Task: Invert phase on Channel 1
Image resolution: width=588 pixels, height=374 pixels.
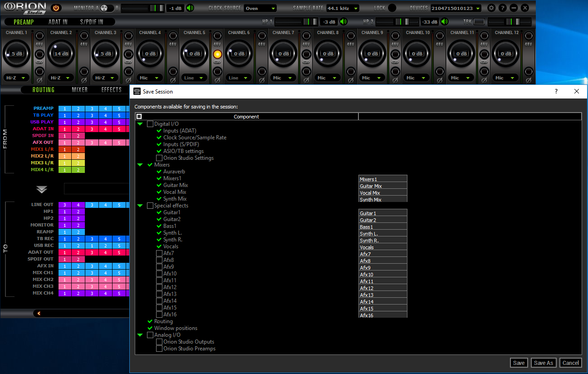Action: coord(39,71)
